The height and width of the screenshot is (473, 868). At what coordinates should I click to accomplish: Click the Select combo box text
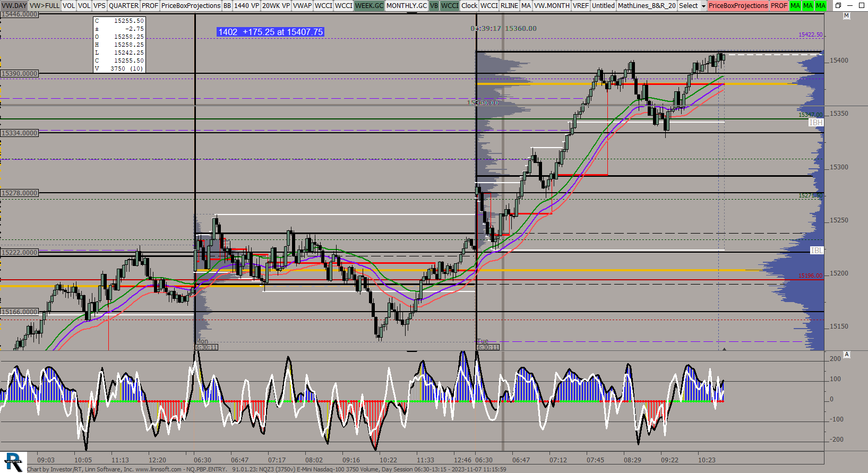tap(689, 5)
